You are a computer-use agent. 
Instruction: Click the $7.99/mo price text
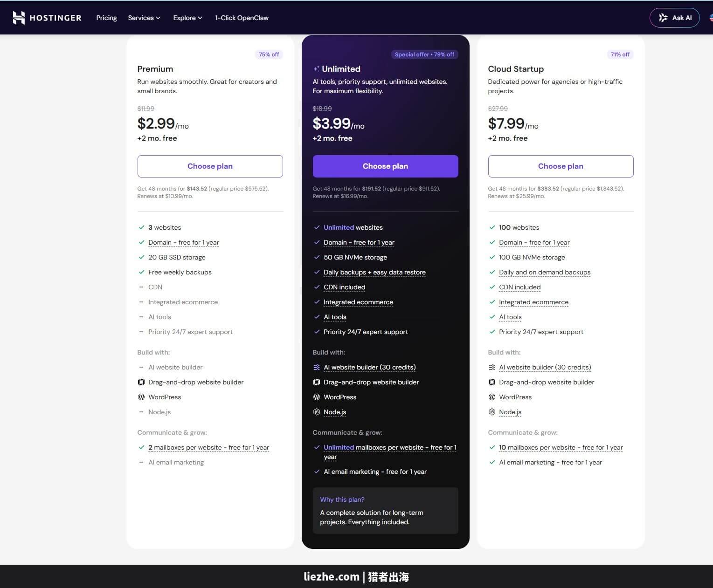pos(513,124)
